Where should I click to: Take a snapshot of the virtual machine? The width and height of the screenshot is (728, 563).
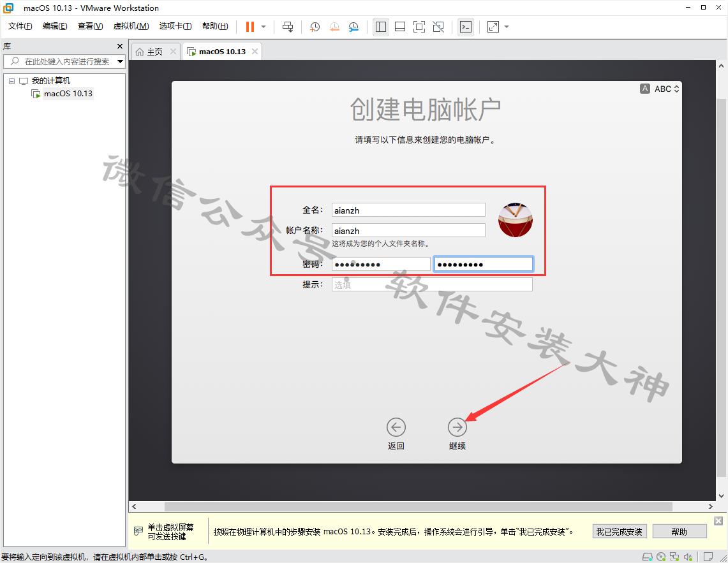tap(315, 27)
